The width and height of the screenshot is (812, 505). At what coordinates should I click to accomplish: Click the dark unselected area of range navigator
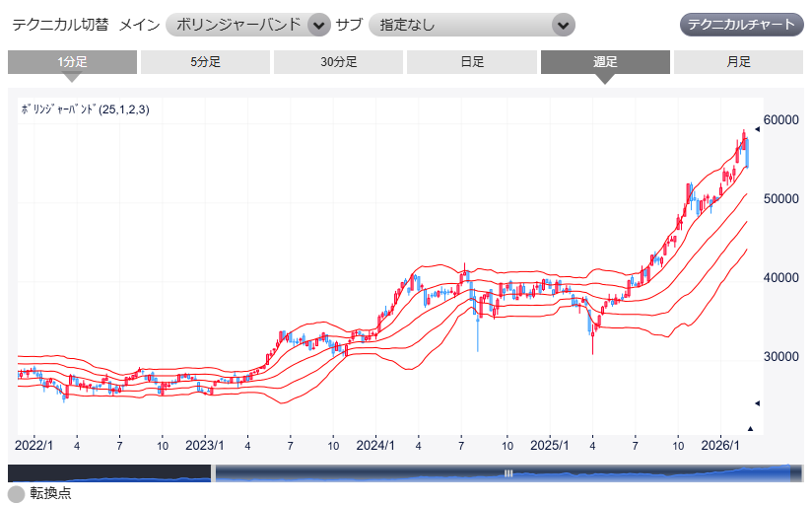108,472
